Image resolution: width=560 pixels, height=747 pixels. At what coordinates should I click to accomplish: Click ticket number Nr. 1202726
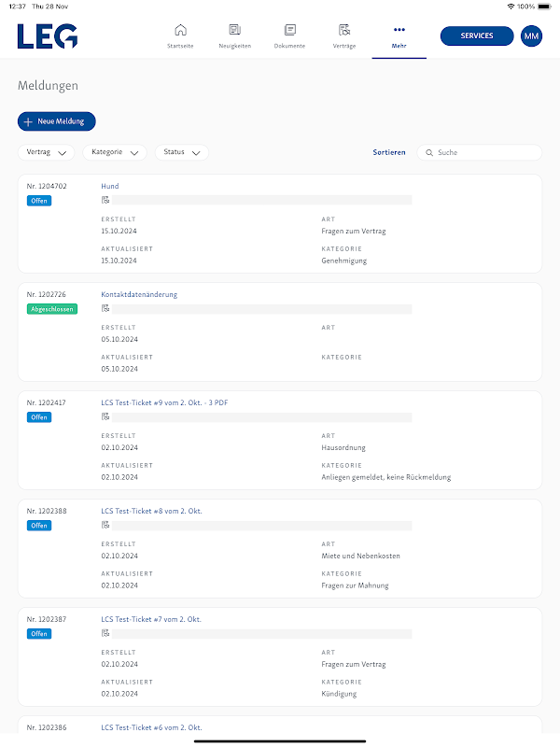(x=47, y=294)
